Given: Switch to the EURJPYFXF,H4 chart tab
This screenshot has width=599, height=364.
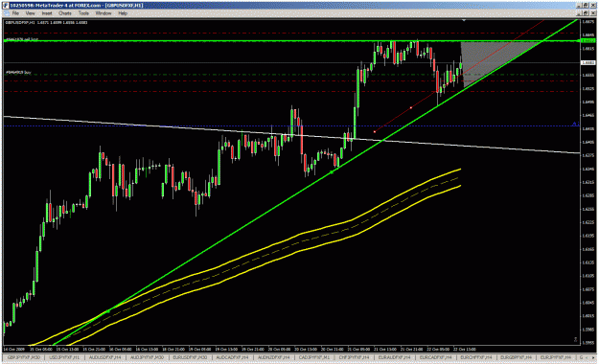Looking at the screenshot, I should [x=556, y=357].
